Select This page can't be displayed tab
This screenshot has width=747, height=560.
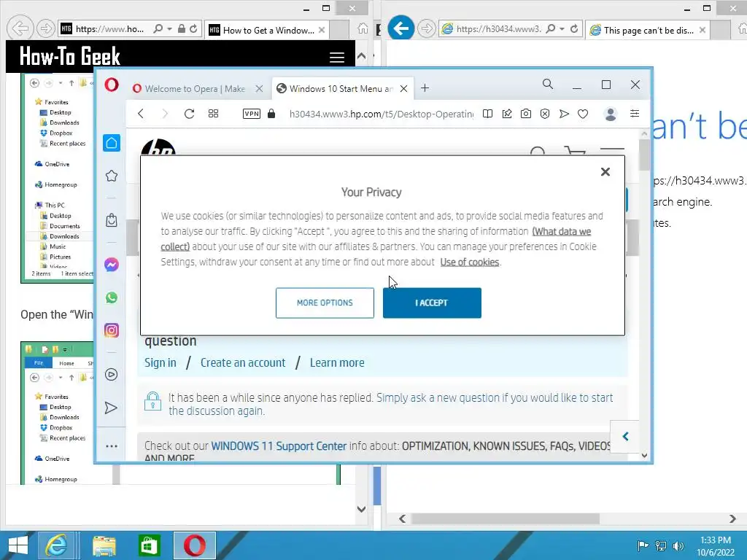(648, 30)
